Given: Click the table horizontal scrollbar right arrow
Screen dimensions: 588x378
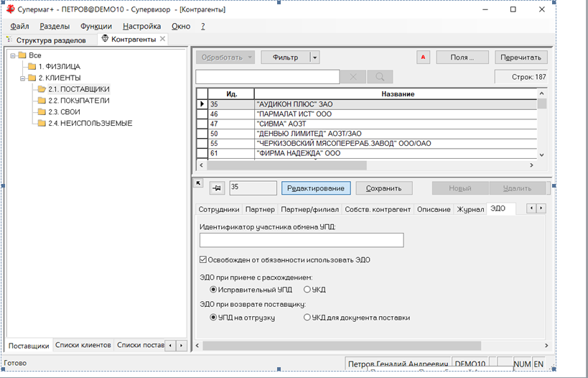Looking at the screenshot, I should click(531, 165).
